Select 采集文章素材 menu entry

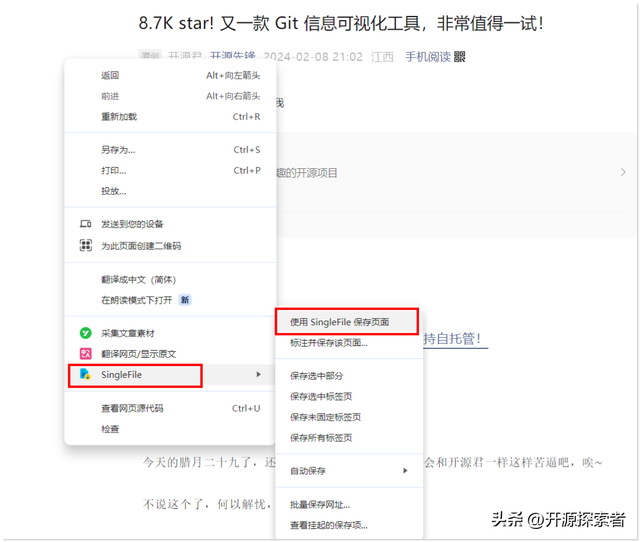point(170,333)
